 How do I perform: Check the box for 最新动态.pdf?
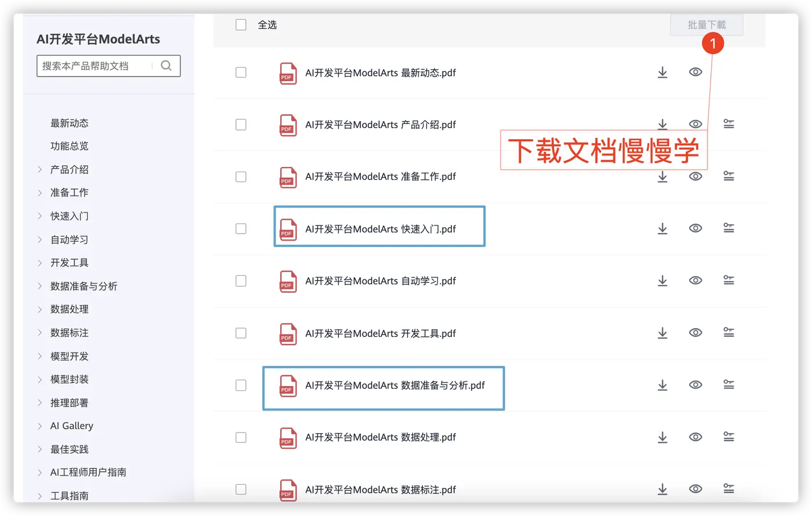(241, 72)
